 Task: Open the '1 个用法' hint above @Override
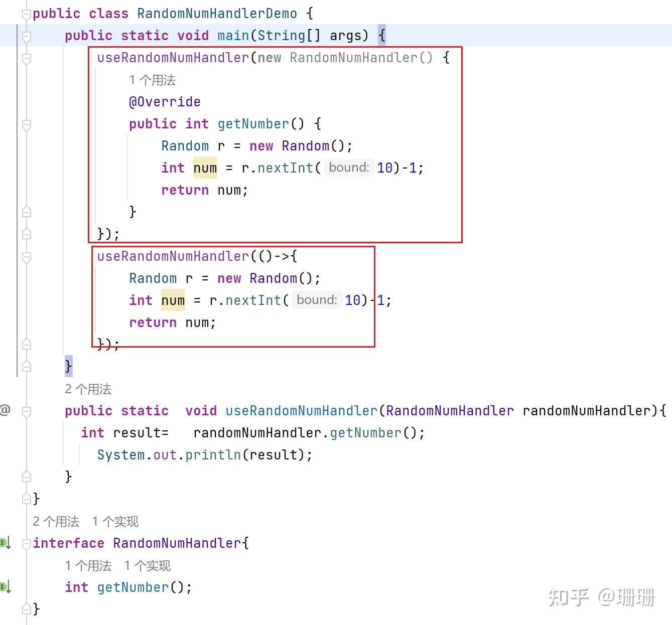tap(153, 80)
